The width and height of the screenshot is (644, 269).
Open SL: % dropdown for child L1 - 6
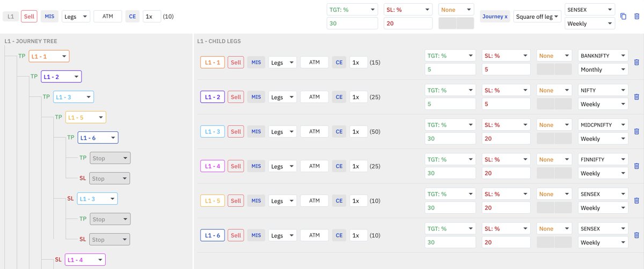click(506, 228)
